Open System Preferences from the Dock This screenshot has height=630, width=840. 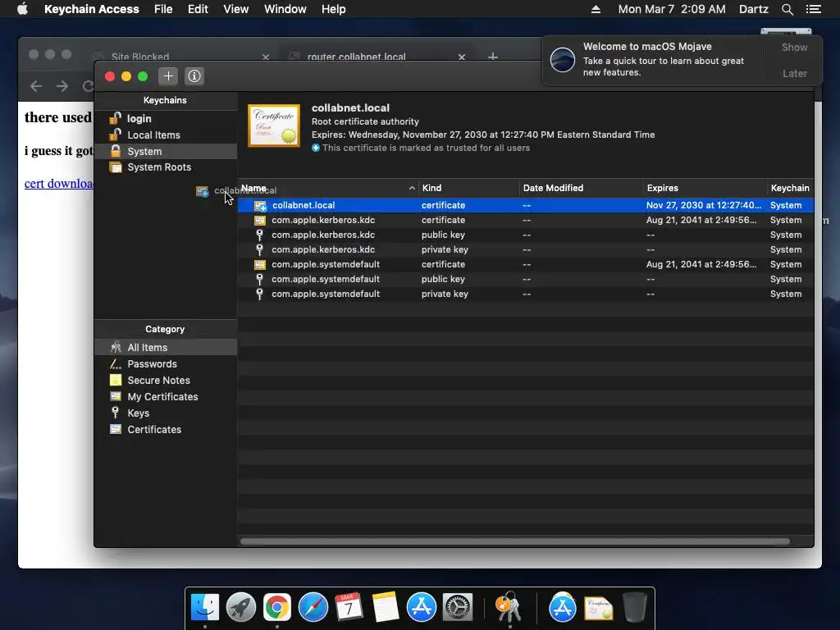coord(457,608)
